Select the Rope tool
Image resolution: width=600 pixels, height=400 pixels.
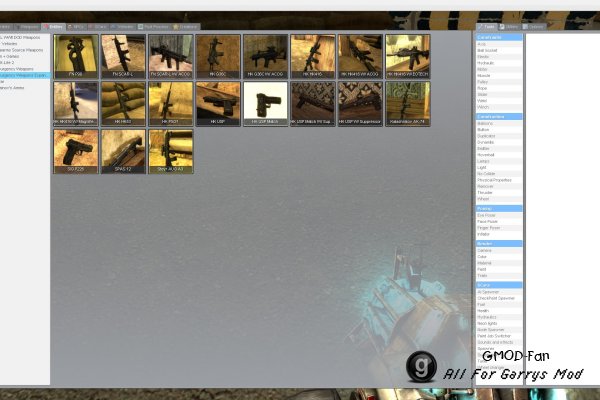pos(499,88)
